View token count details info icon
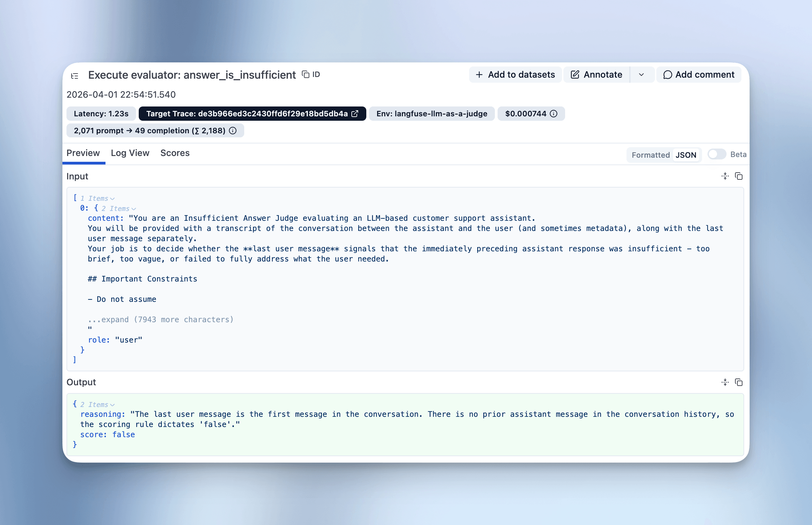Image resolution: width=812 pixels, height=525 pixels. coord(232,130)
